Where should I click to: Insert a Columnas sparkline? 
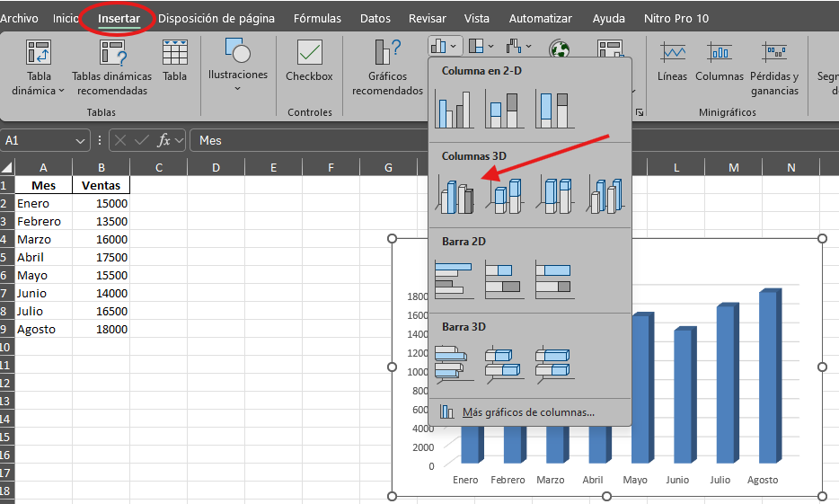[720, 61]
